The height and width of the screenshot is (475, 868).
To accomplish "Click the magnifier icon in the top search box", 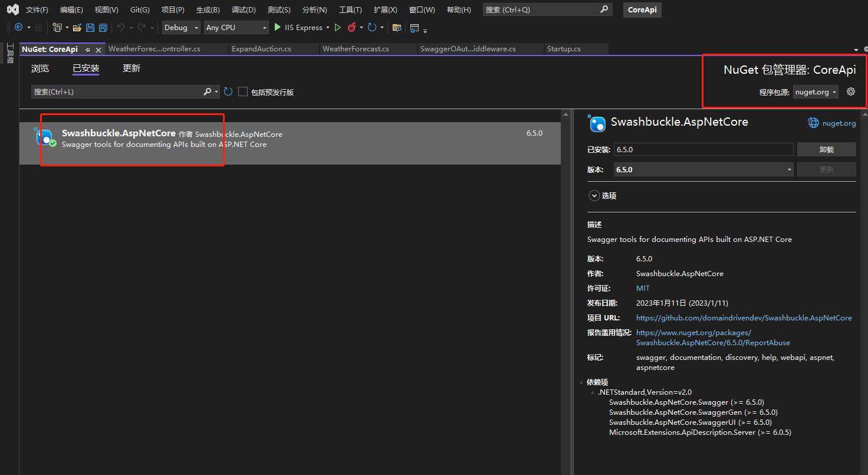I will 604,9.
